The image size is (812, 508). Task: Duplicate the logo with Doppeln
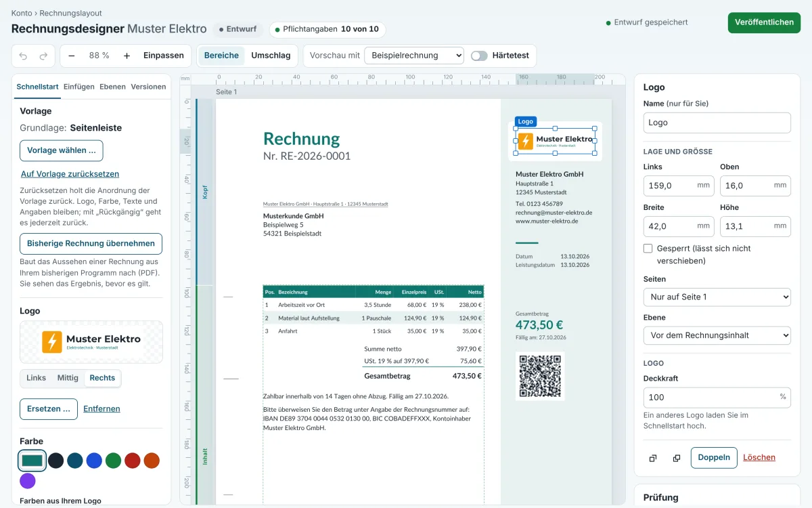(x=714, y=458)
